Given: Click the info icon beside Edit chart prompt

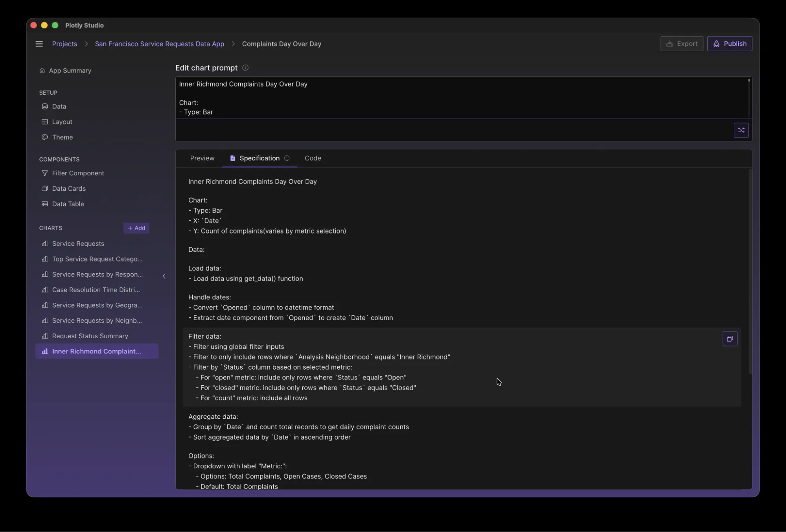Looking at the screenshot, I should pyautogui.click(x=245, y=68).
